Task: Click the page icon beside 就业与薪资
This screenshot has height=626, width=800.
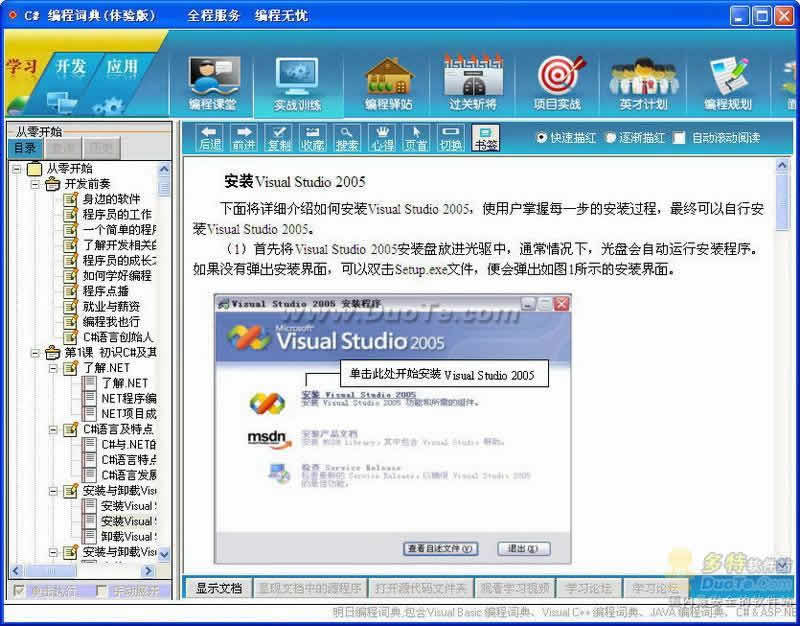Action: (x=70, y=306)
